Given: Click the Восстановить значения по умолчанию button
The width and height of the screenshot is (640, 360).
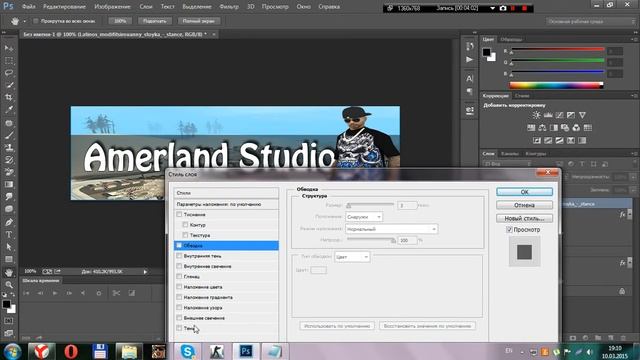Looking at the screenshot, I should click(427, 326).
